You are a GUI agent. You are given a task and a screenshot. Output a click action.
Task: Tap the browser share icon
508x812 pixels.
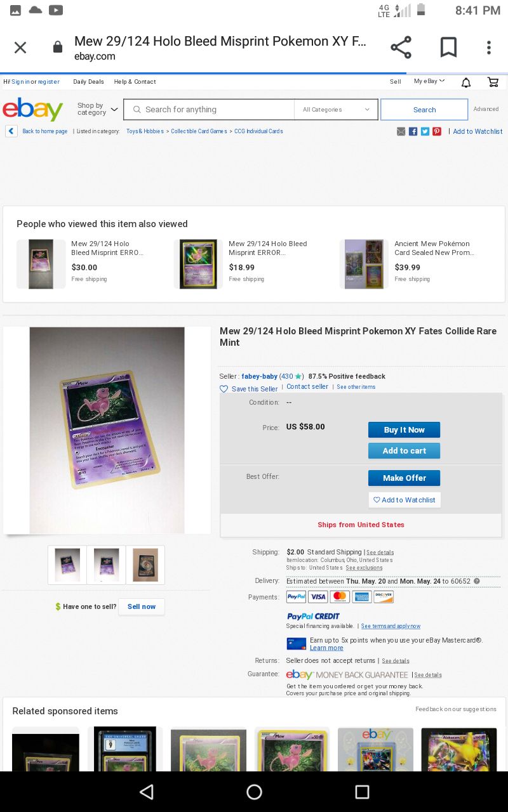(401, 48)
